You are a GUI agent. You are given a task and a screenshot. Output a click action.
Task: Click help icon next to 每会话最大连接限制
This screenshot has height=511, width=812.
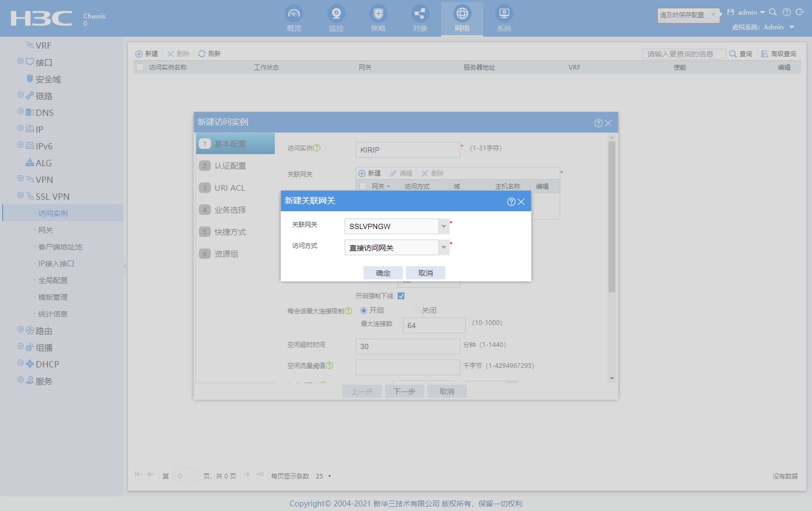tap(348, 311)
